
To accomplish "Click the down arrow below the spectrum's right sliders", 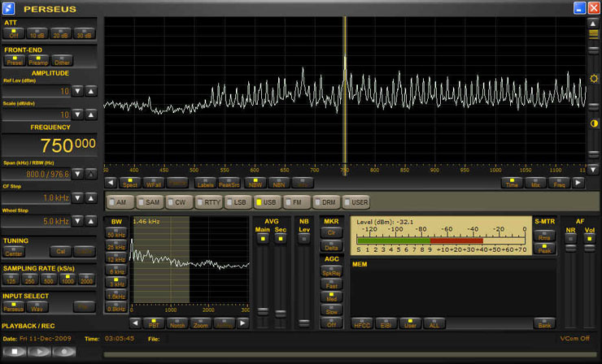I will click(x=593, y=169).
